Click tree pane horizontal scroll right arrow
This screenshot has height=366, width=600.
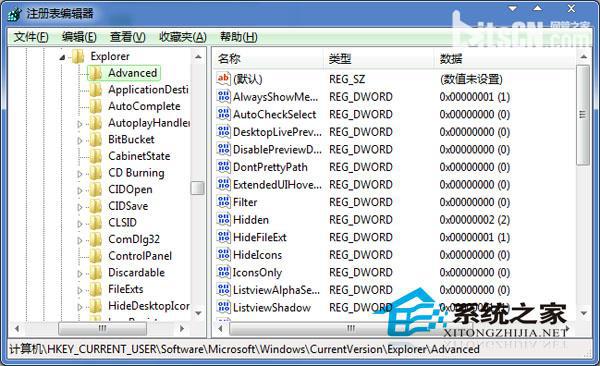coord(182,328)
